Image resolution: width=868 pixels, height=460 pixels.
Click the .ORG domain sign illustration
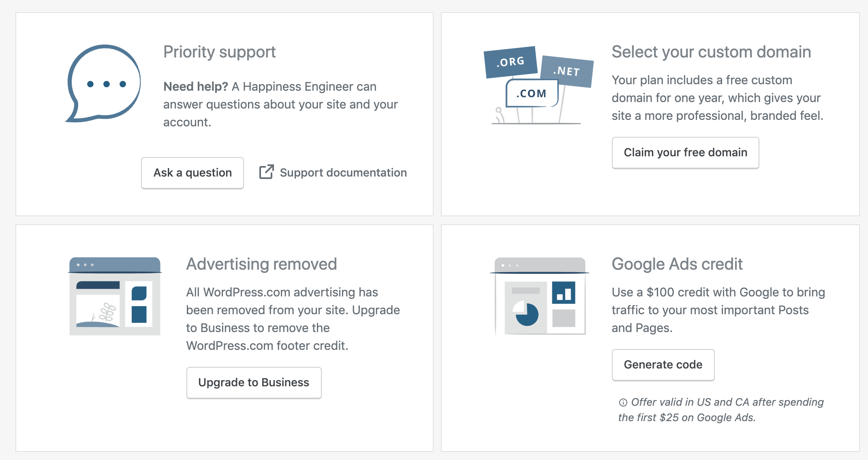(x=511, y=62)
